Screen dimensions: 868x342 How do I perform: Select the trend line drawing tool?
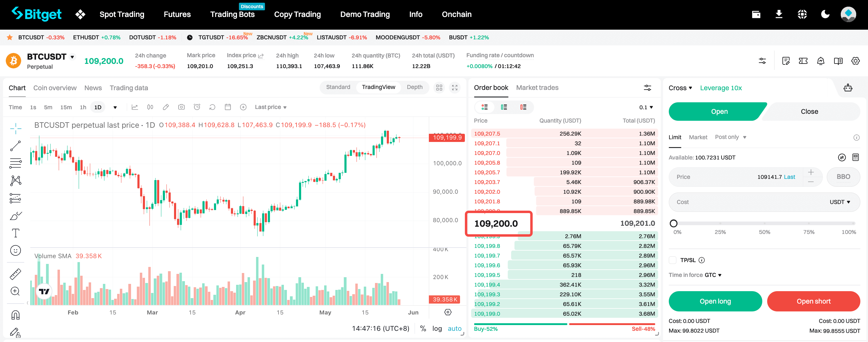click(15, 146)
